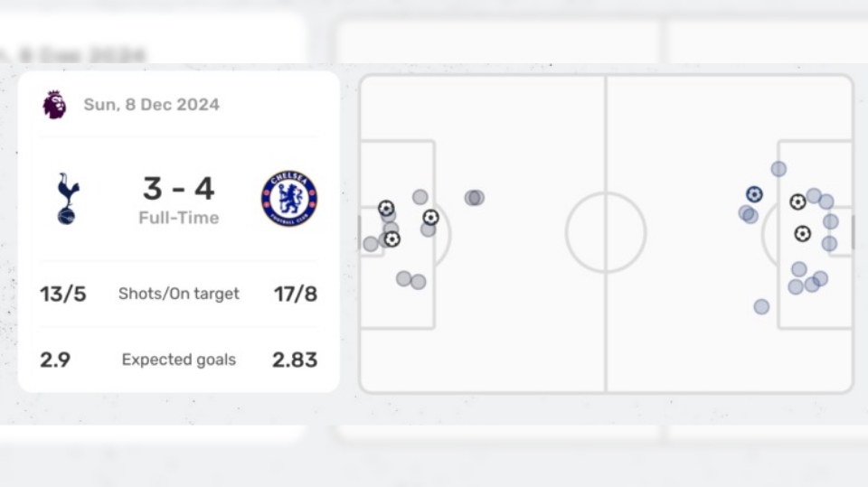Select the Chelsea club crest

point(289,199)
